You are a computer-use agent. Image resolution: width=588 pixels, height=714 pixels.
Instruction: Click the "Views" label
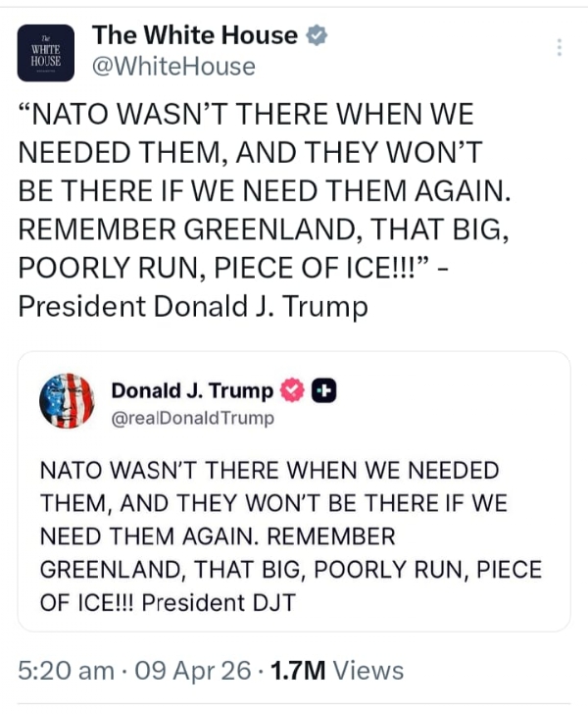(x=367, y=671)
